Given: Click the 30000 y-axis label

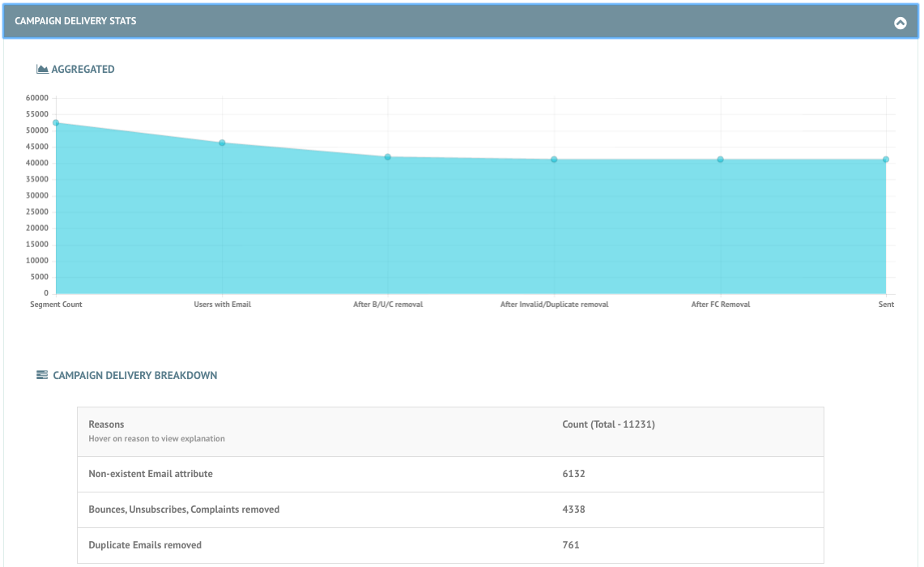Looking at the screenshot, I should [36, 196].
